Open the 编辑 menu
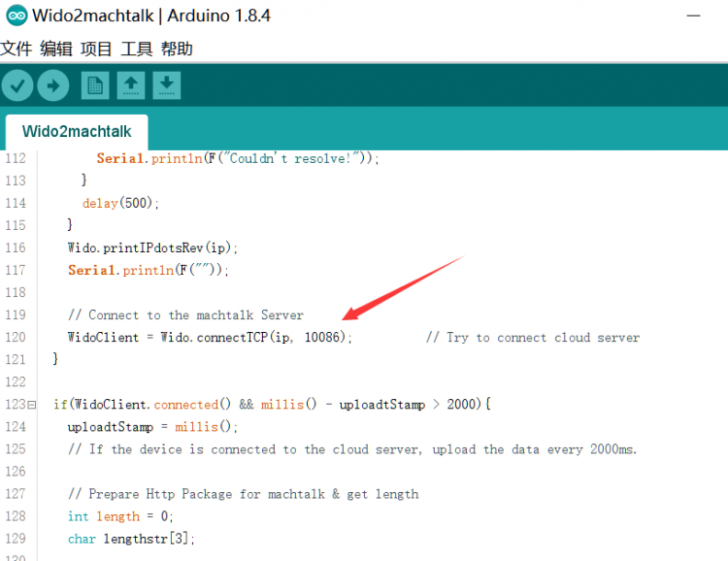The image size is (728, 561). [56, 49]
